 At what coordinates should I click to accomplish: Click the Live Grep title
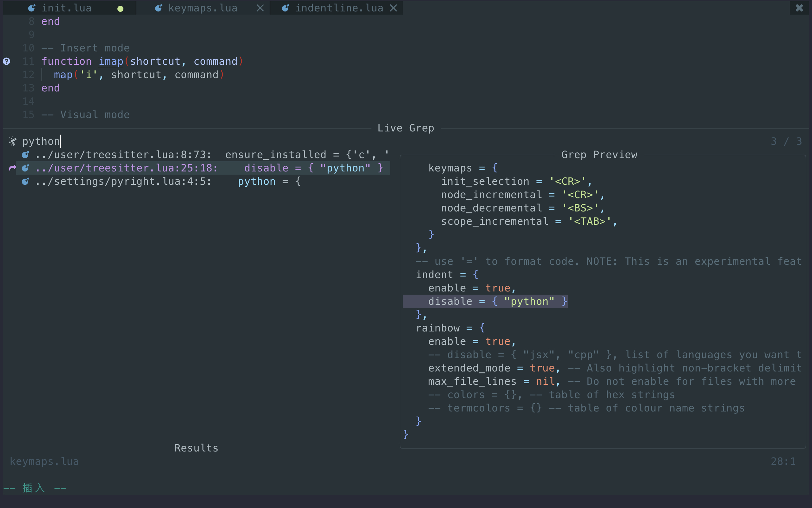[x=406, y=128]
